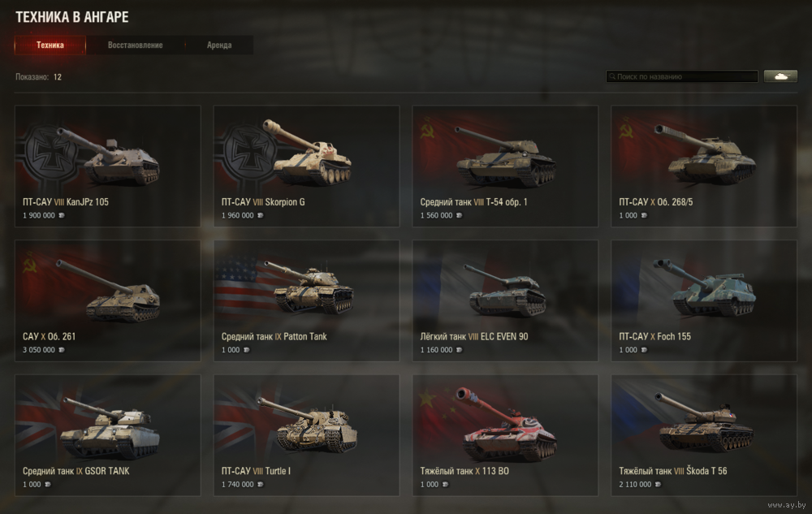Focus the Поиск по названию search field

click(682, 76)
